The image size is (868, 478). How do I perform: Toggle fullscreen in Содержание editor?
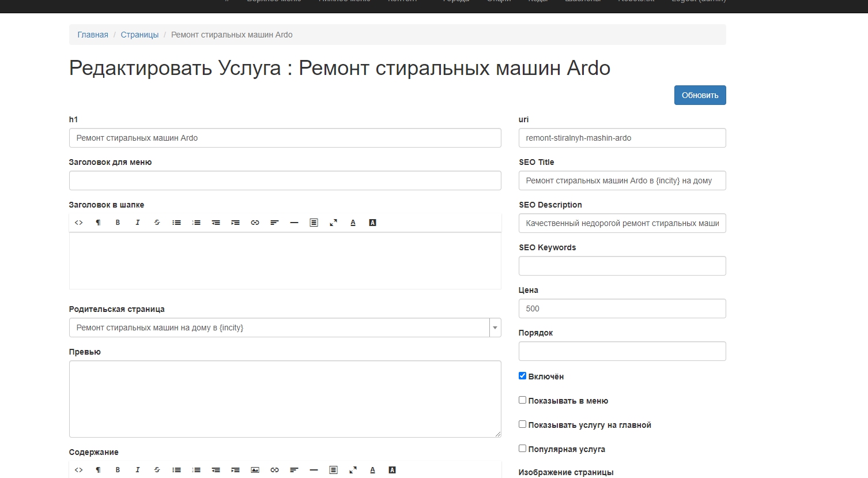353,470
